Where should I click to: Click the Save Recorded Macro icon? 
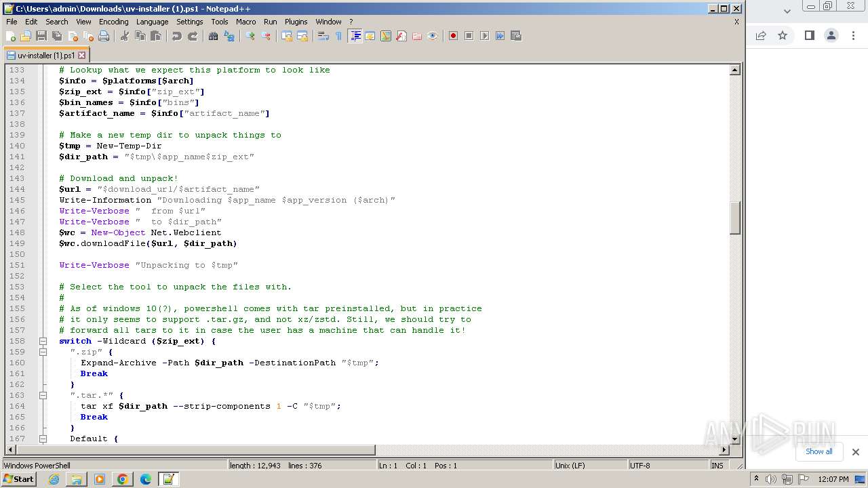[516, 36]
